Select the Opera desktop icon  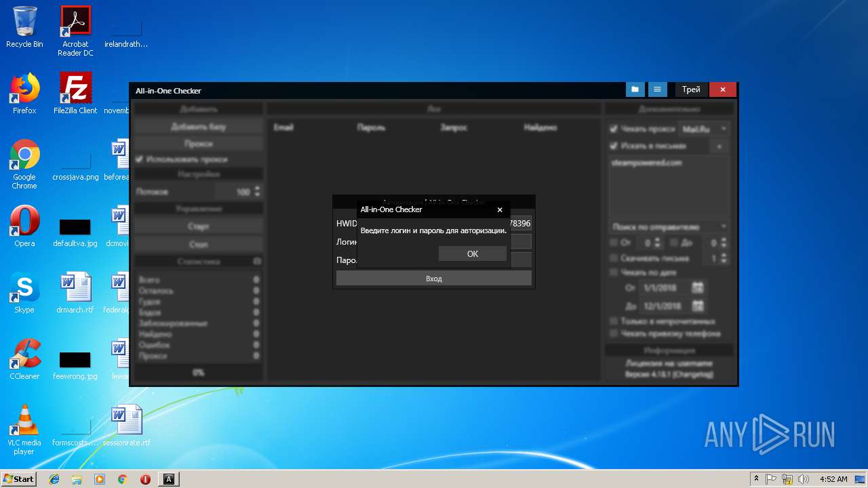pos(24,226)
